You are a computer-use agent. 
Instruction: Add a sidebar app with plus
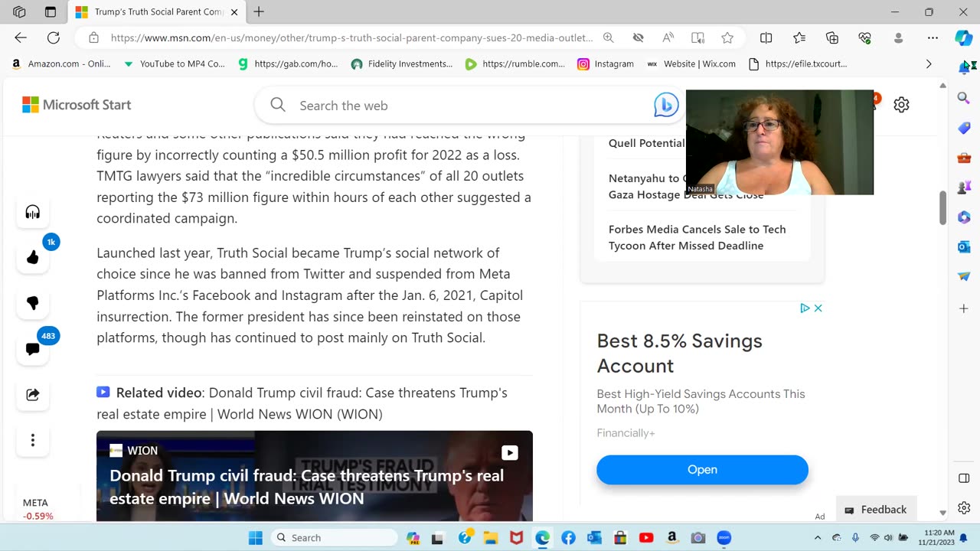[x=964, y=308]
